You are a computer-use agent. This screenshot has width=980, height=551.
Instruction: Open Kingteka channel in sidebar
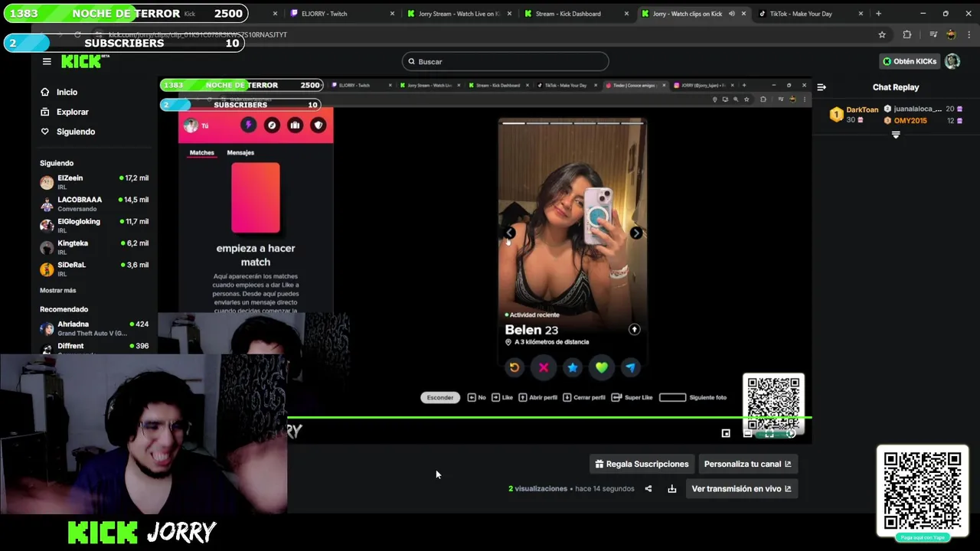click(x=94, y=247)
